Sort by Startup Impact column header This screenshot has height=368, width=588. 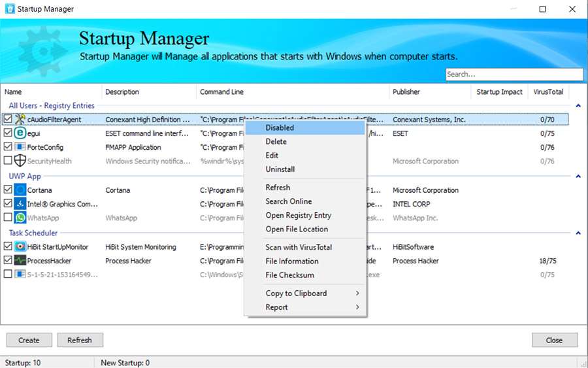(x=499, y=92)
